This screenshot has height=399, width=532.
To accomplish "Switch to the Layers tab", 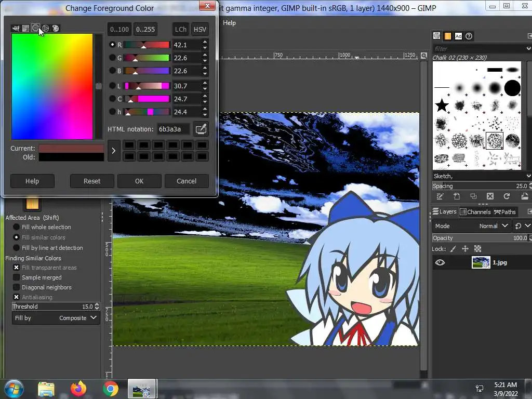I will point(445,212).
